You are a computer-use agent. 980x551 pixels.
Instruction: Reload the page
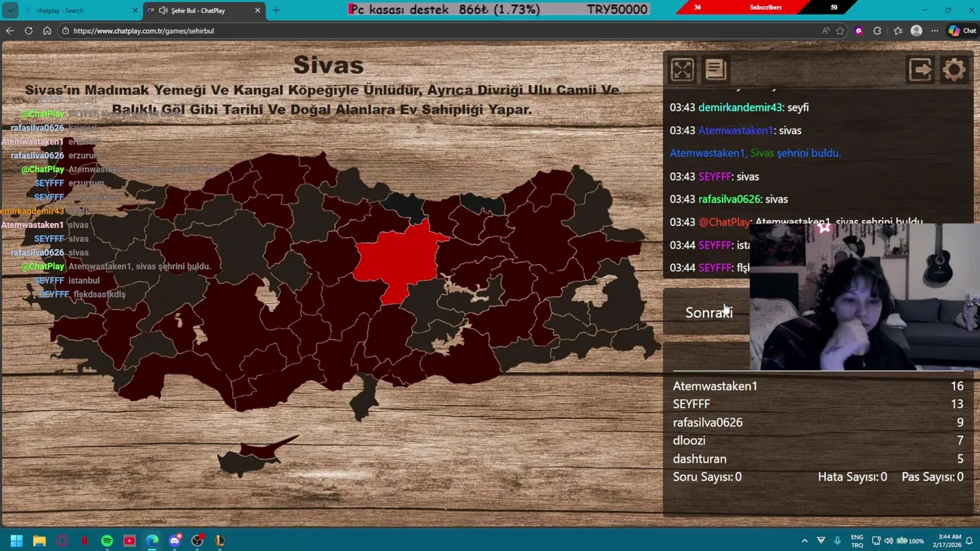coord(28,31)
